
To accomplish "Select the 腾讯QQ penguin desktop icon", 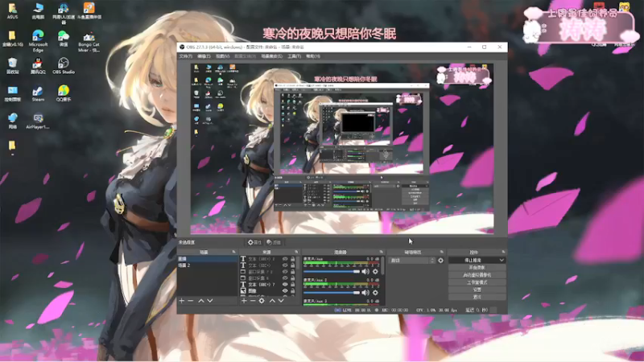I will click(x=38, y=66).
